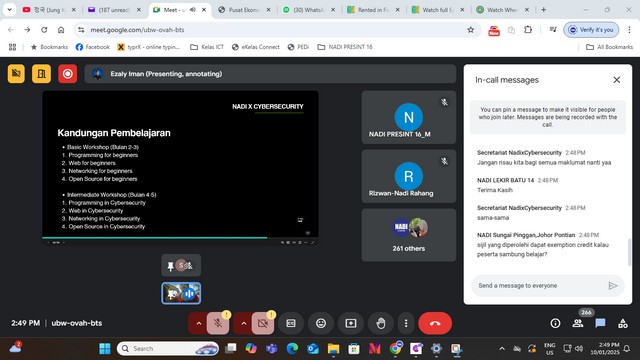Expand video settings chevron beside camera
The height and width of the screenshot is (360, 640).
pyautogui.click(x=244, y=323)
